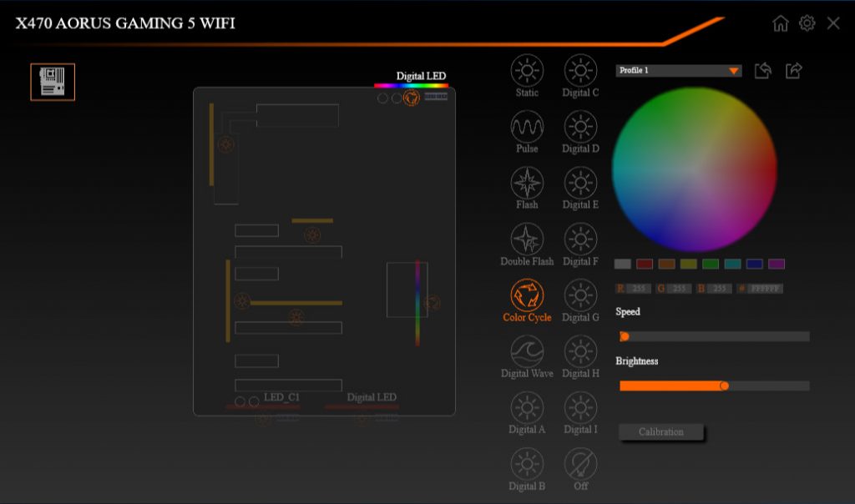
Task: Choose the red color swatch
Action: coord(645,265)
